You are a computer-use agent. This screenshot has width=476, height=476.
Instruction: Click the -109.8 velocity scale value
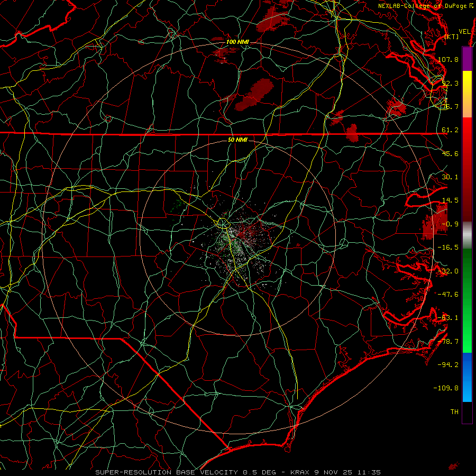pyautogui.click(x=446, y=388)
